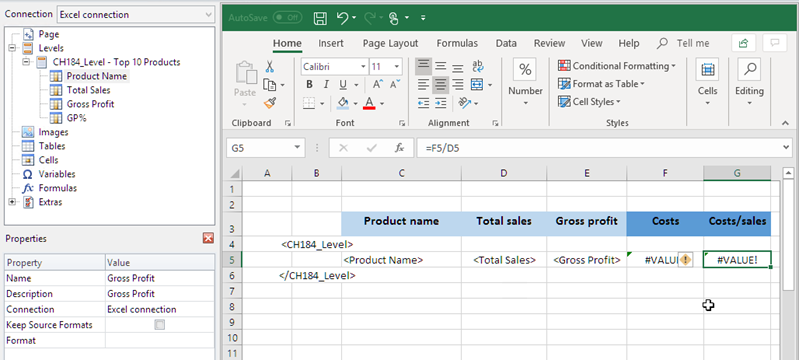Switch to the View tab
Image resolution: width=799 pixels, height=360 pixels.
pyautogui.click(x=592, y=43)
